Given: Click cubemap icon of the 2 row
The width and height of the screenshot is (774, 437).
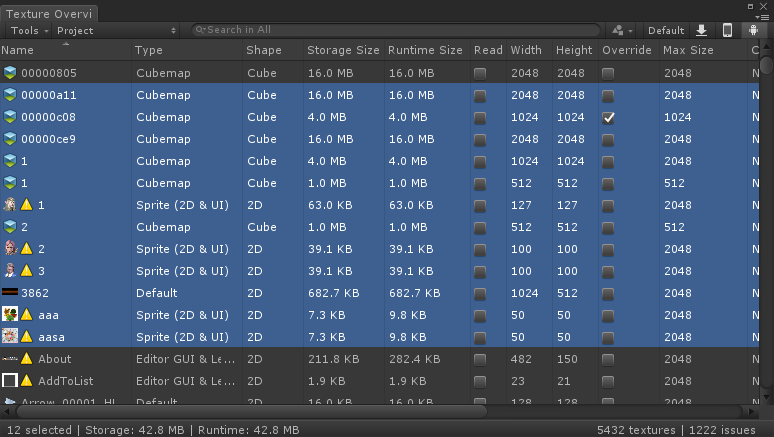Looking at the screenshot, I should click(10, 227).
